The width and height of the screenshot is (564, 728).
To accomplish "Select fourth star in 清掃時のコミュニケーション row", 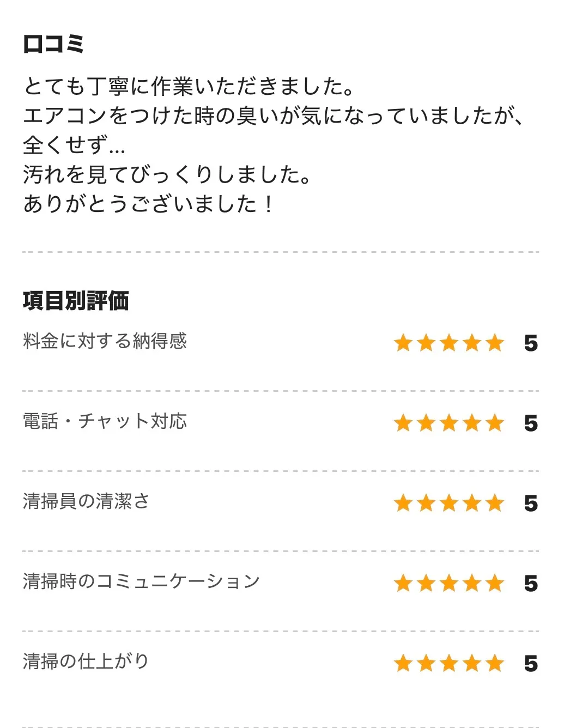I will [472, 584].
